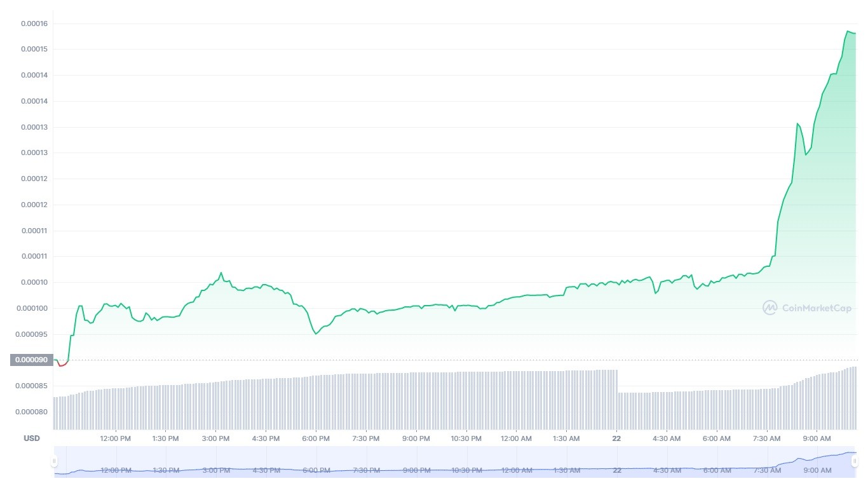Click 9:00 AM on main chart time axis
Screen dimensions: 868x488
pyautogui.click(x=817, y=438)
